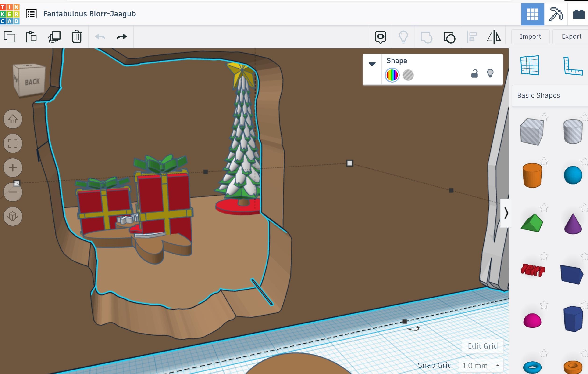The image size is (588, 374).
Task: Pick the dark blue Wedge shape
Action: 572,274
